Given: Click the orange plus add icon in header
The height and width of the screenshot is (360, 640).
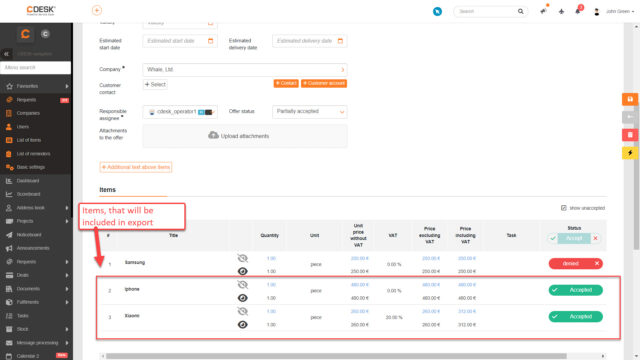Looking at the screenshot, I should tap(97, 10).
